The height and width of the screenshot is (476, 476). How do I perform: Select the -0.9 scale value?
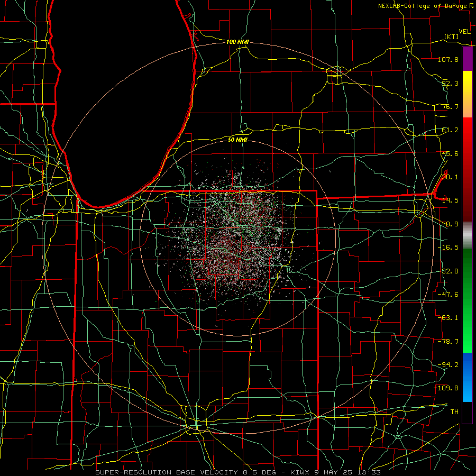coord(450,224)
